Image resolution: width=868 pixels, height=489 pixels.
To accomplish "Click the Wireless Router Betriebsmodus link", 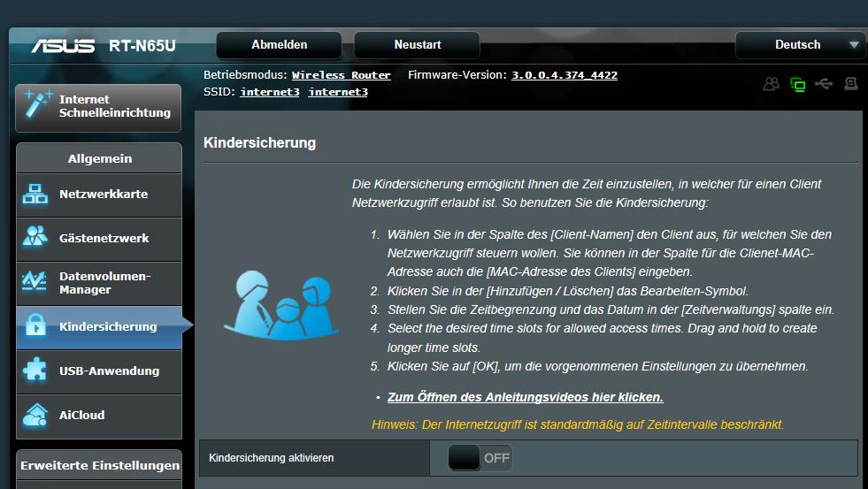I will 341,76.
